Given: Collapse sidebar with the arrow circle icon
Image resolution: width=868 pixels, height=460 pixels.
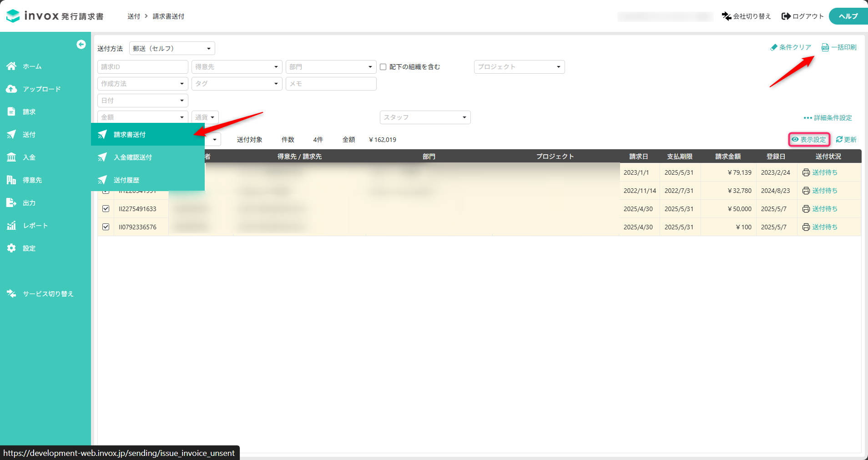Looking at the screenshot, I should [81, 44].
